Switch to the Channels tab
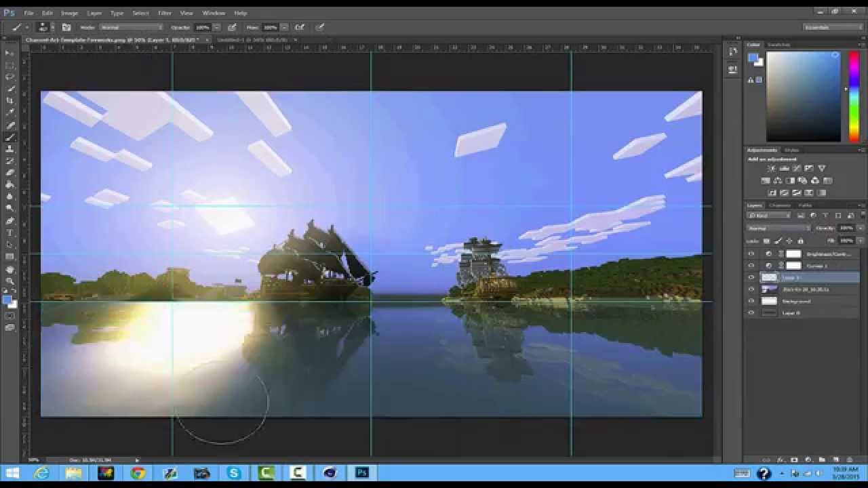Image resolution: width=868 pixels, height=488 pixels. click(x=780, y=205)
